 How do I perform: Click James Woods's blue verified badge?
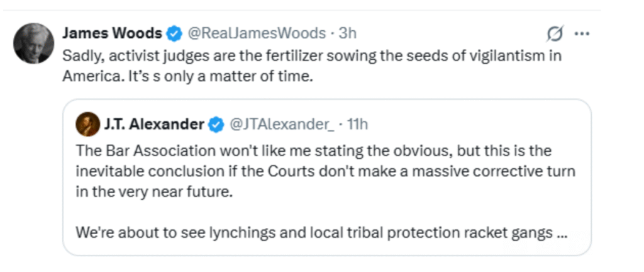pos(174,33)
